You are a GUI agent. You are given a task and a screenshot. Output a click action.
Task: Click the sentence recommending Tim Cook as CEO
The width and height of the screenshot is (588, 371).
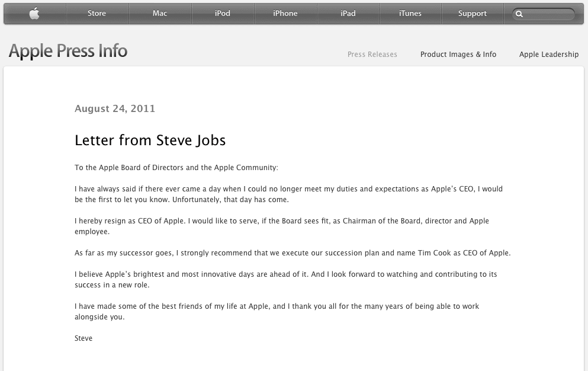click(x=293, y=253)
